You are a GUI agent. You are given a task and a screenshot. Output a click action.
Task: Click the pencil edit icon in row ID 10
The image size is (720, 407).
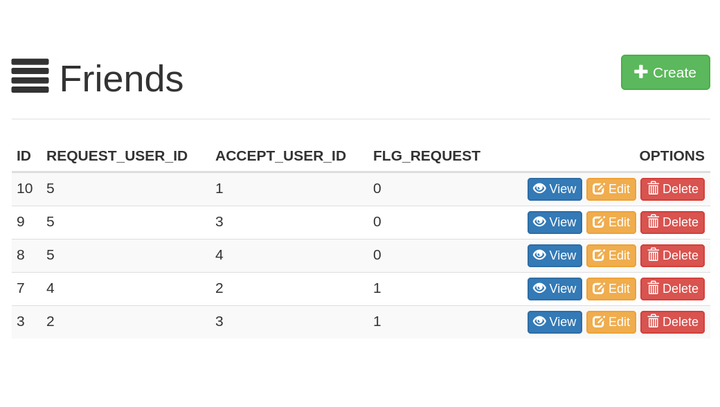(598, 189)
